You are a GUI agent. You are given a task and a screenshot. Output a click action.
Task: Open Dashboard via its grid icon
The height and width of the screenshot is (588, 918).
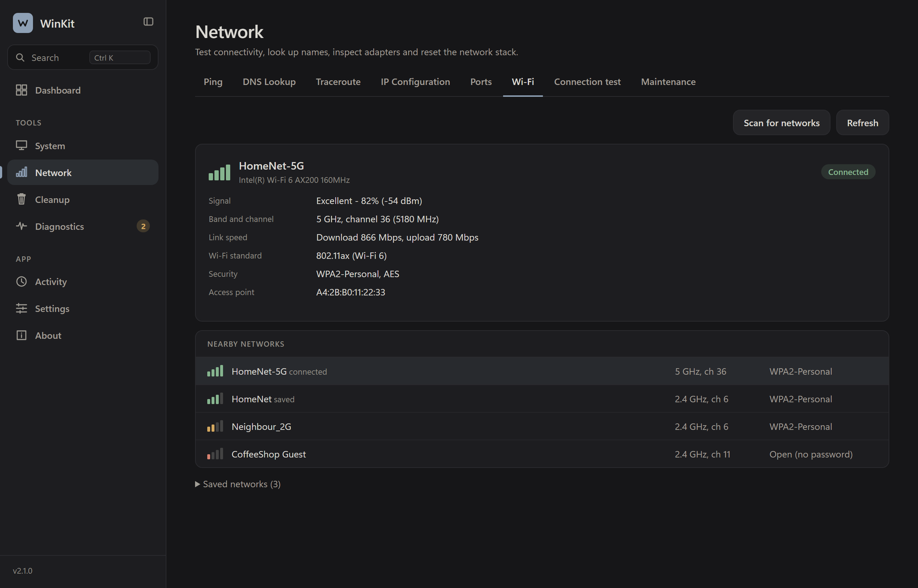[22, 90]
